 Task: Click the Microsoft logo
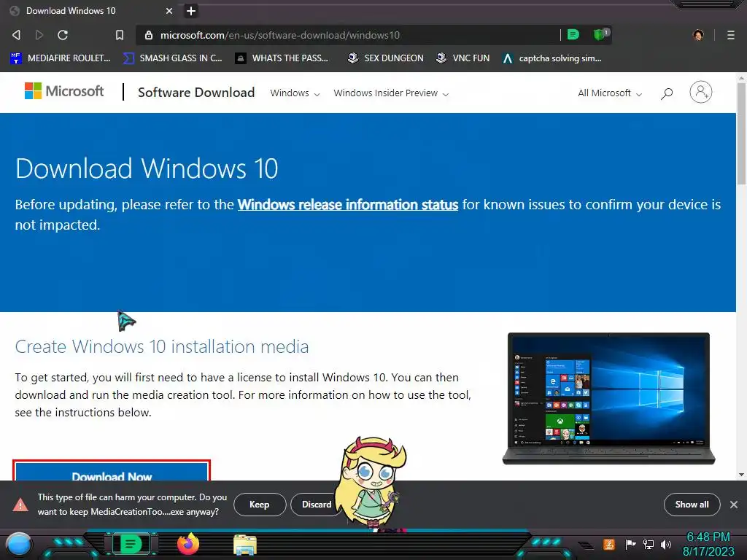64,91
